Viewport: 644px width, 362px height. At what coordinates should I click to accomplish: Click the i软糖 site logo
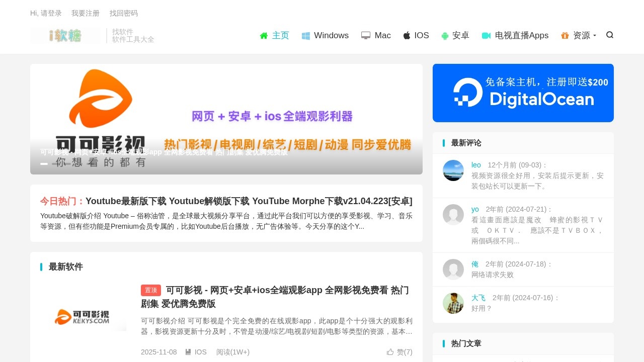tap(65, 36)
